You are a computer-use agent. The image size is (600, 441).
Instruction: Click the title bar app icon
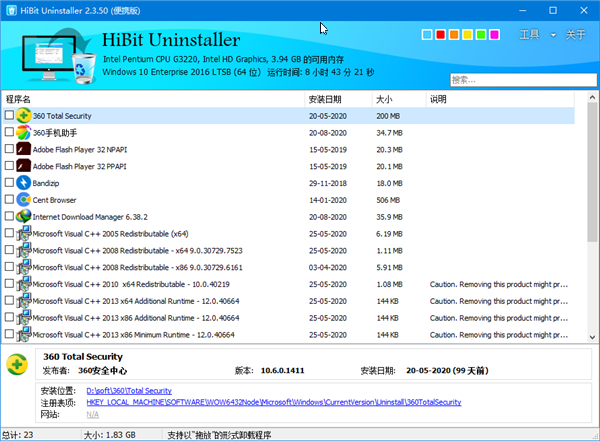11,10
